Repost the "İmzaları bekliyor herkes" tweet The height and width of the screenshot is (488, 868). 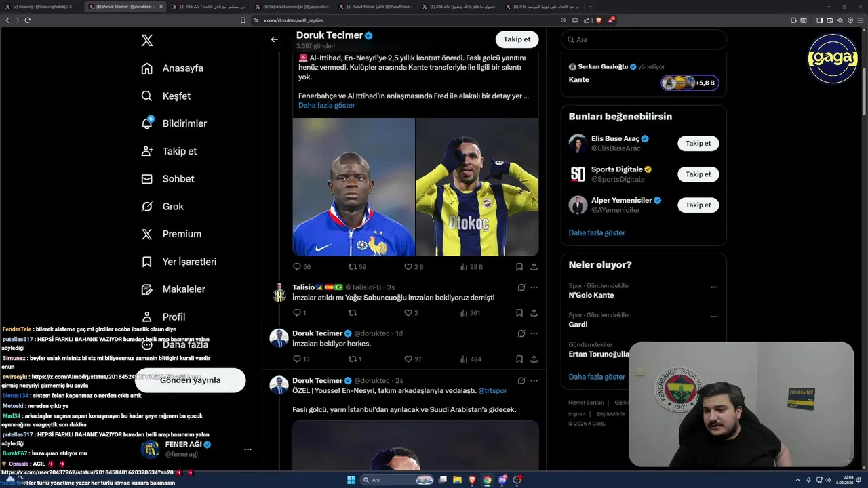(x=355, y=359)
